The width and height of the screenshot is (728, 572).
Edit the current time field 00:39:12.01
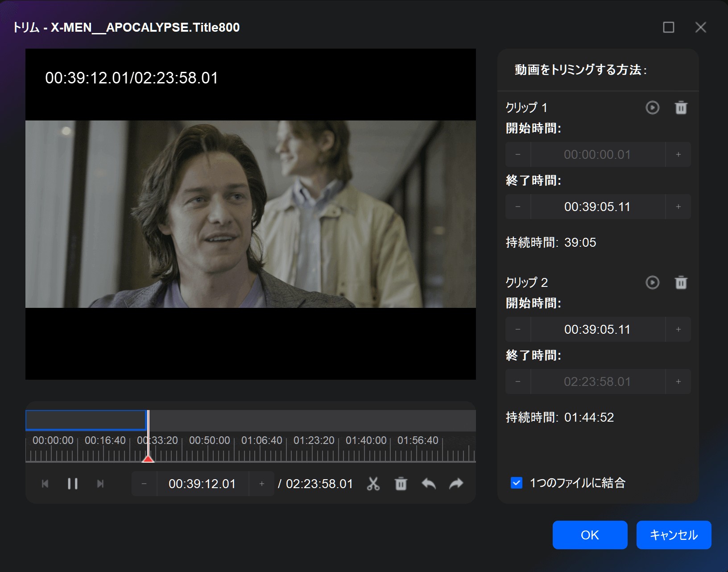pos(203,484)
